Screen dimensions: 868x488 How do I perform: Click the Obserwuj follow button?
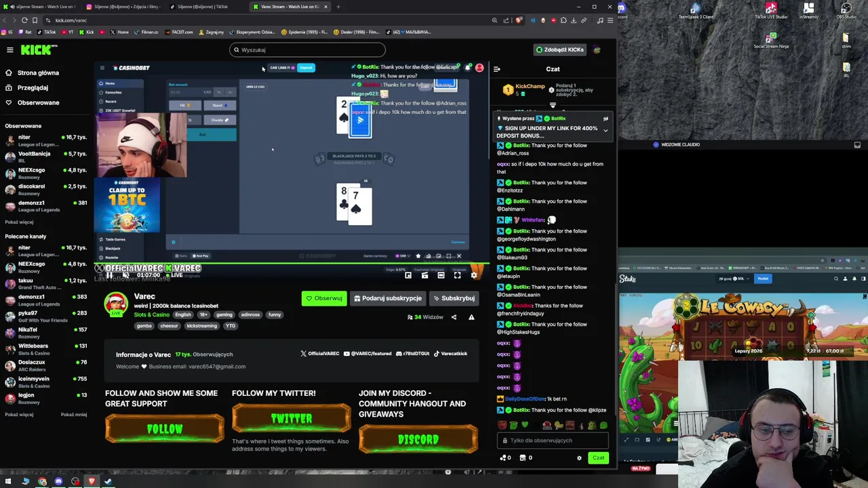tap(324, 298)
